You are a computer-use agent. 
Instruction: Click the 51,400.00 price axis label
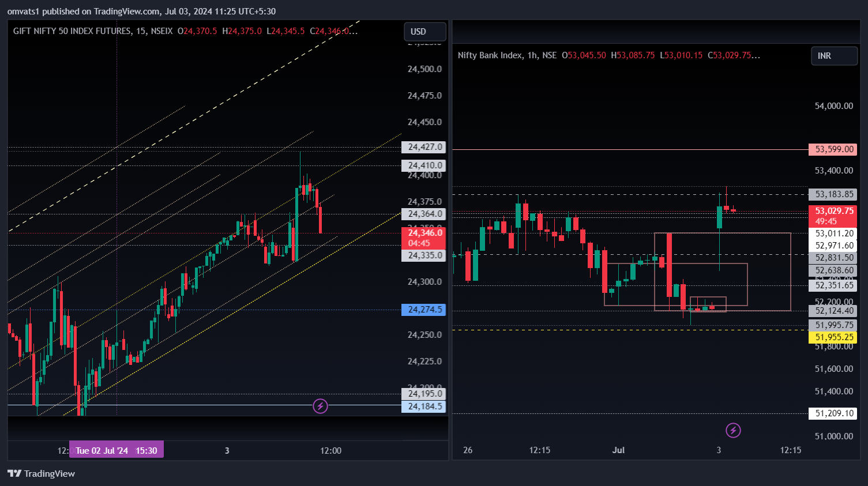click(x=833, y=391)
